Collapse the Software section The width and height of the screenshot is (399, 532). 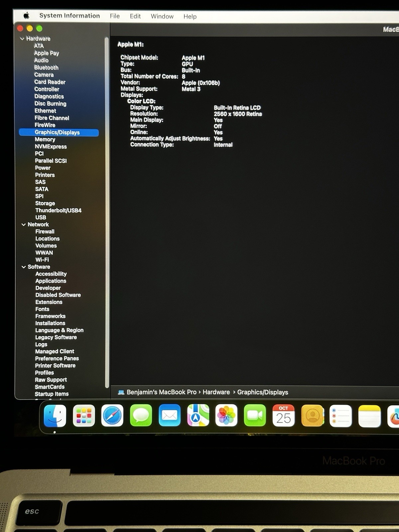(x=24, y=267)
